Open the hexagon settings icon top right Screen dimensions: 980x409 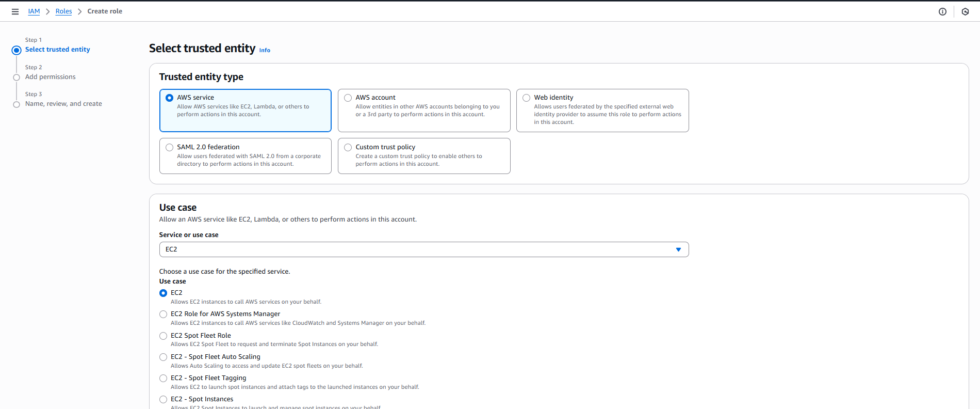tap(965, 11)
